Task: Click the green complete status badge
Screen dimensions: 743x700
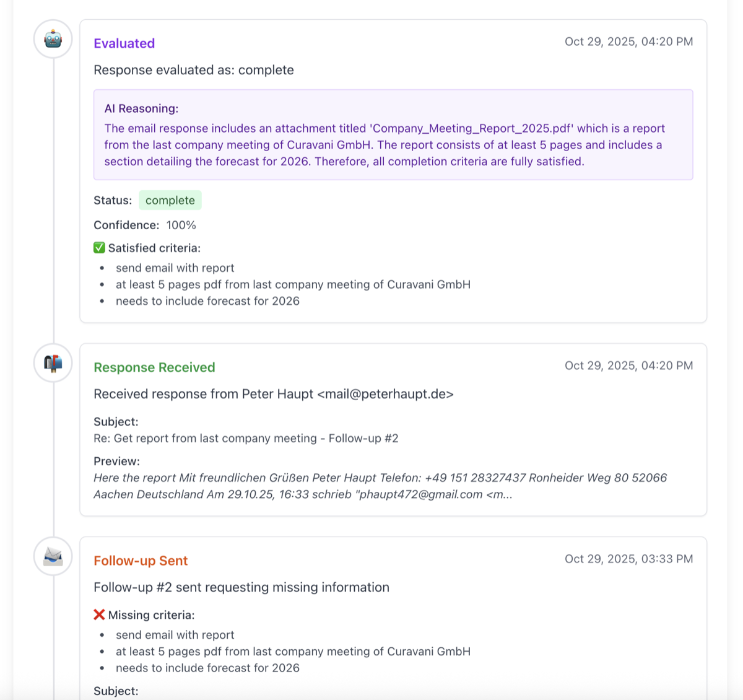Action: [170, 200]
